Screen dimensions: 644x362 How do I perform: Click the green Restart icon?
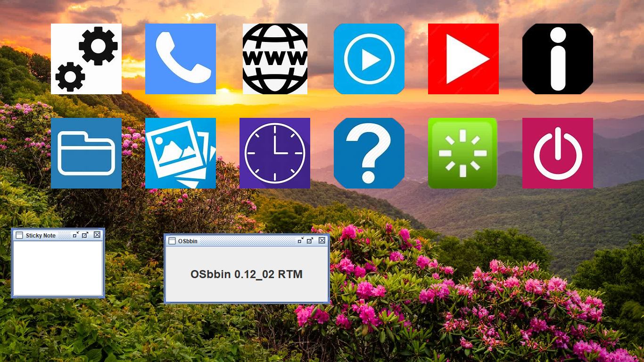pyautogui.click(x=462, y=153)
